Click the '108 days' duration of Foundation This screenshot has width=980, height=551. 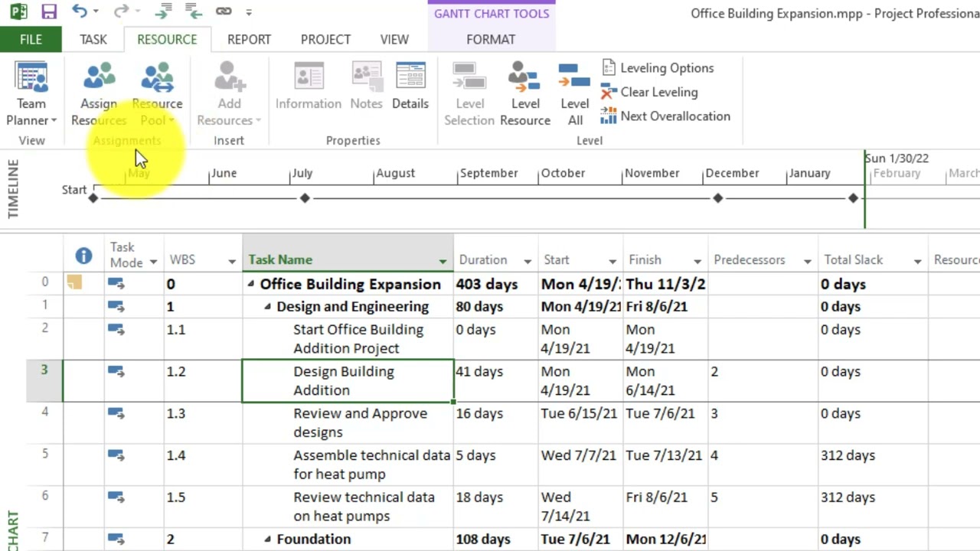(496, 539)
